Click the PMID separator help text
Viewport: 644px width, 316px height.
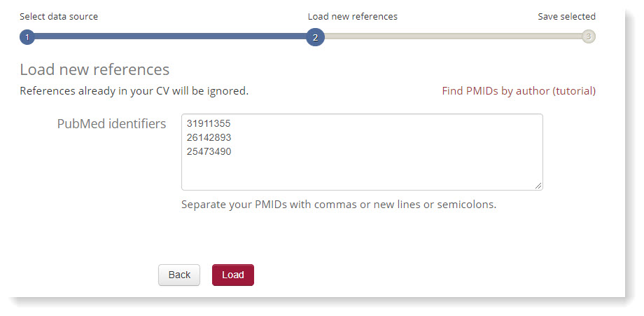[338, 205]
